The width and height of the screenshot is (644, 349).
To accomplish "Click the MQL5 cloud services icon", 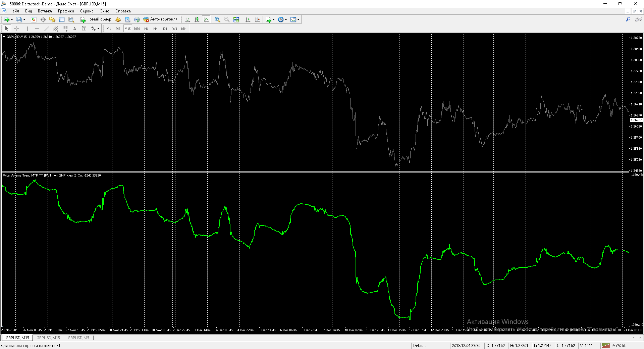I will (127, 19).
